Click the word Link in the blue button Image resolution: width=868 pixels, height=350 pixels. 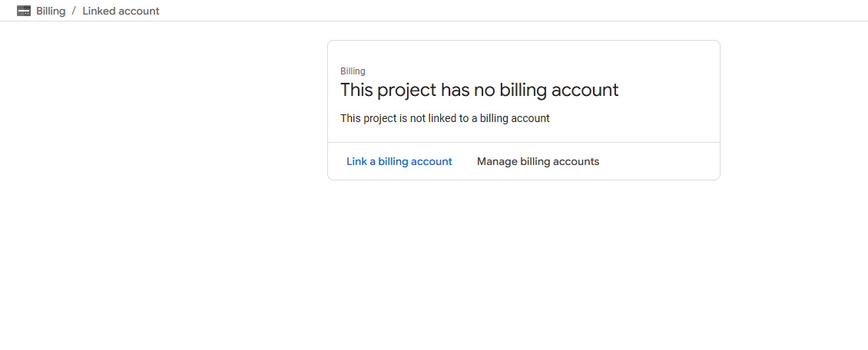[356, 161]
